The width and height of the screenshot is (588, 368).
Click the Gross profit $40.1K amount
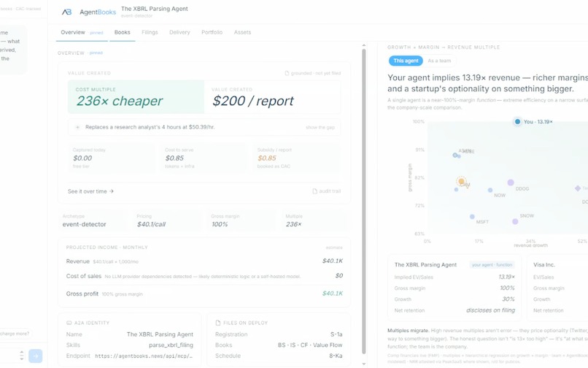point(333,294)
